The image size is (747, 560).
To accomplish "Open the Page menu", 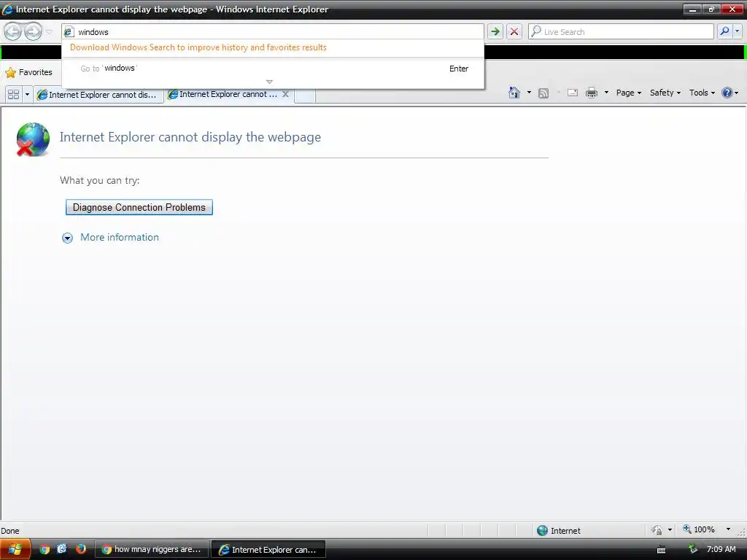I will click(628, 93).
